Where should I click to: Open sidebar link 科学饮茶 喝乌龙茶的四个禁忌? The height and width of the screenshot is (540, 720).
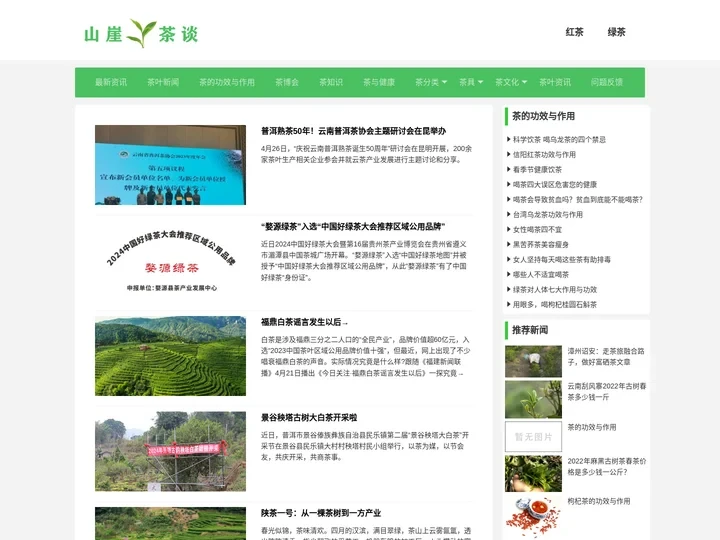pos(559,139)
